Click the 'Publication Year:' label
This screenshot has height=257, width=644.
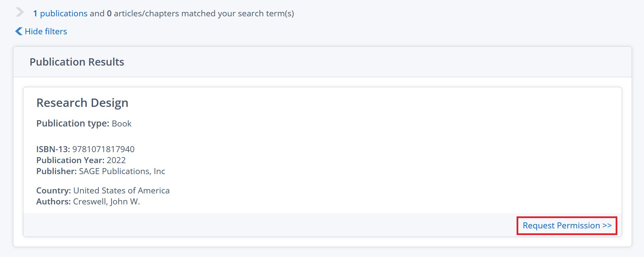70,160
